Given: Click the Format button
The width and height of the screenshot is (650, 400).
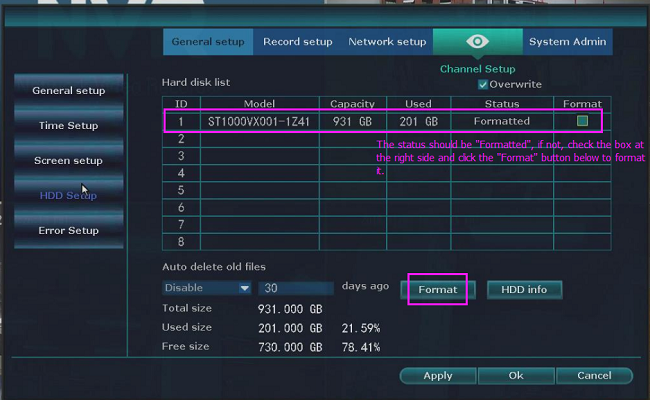Looking at the screenshot, I should tap(438, 289).
